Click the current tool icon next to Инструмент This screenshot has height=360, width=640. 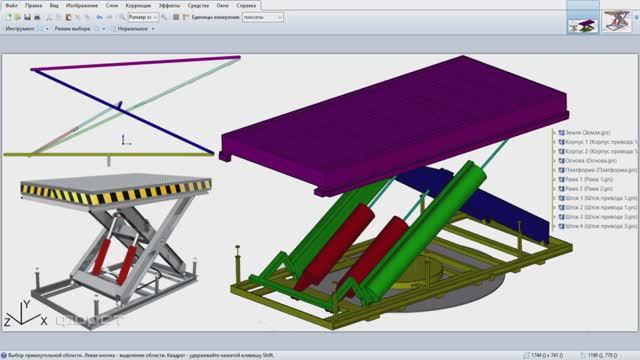coord(40,29)
